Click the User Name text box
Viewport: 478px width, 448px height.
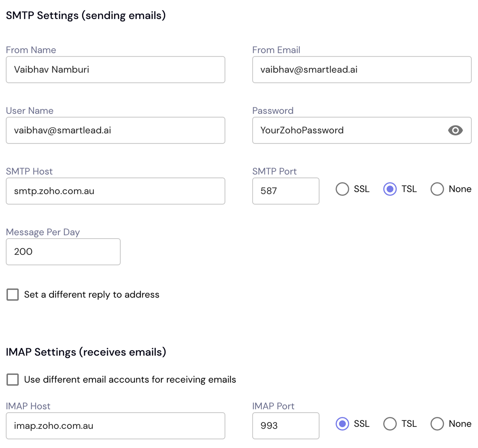(115, 130)
